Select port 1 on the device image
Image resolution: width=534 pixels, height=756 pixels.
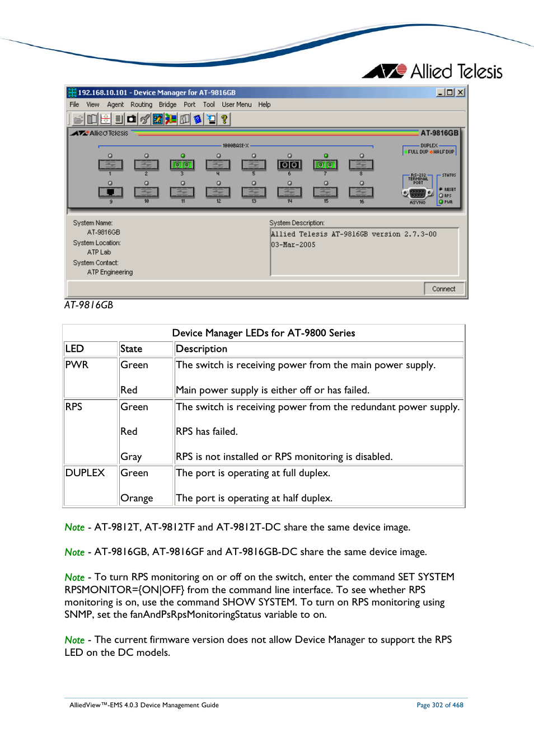[110, 165]
